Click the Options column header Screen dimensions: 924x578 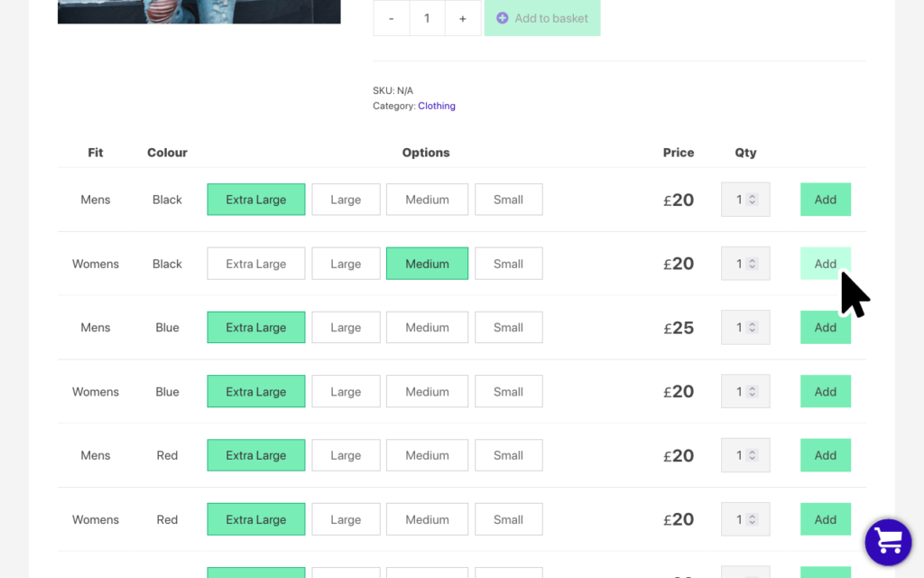point(426,153)
